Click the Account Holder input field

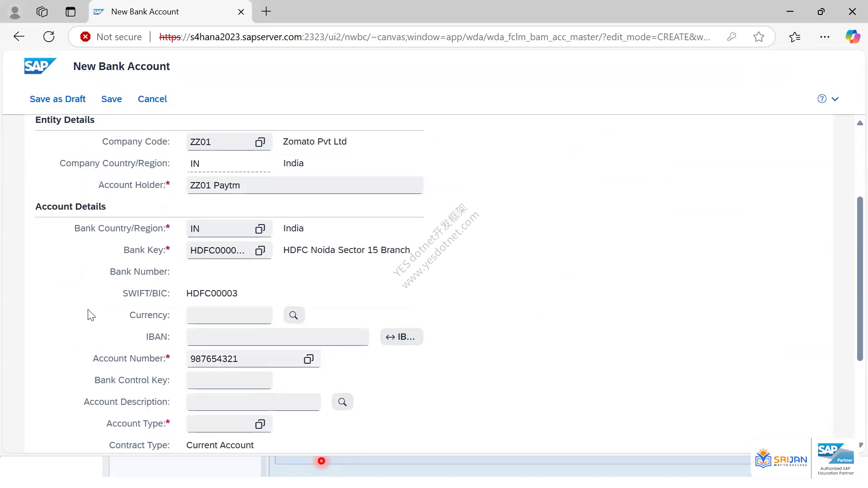pos(305,185)
